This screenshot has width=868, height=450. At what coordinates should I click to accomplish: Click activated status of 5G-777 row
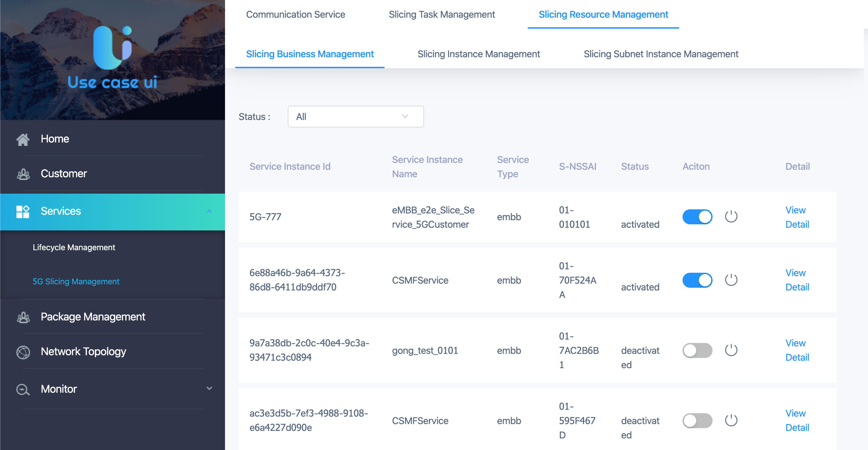[640, 224]
